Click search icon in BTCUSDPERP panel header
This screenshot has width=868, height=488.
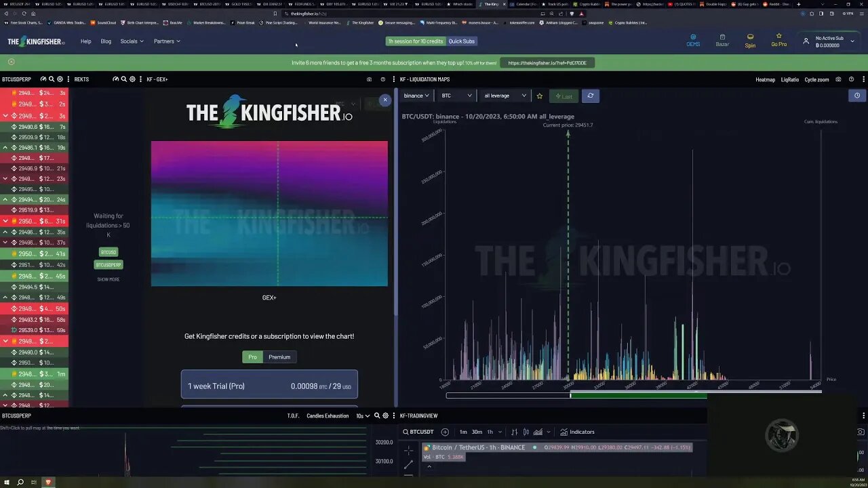tap(52, 79)
